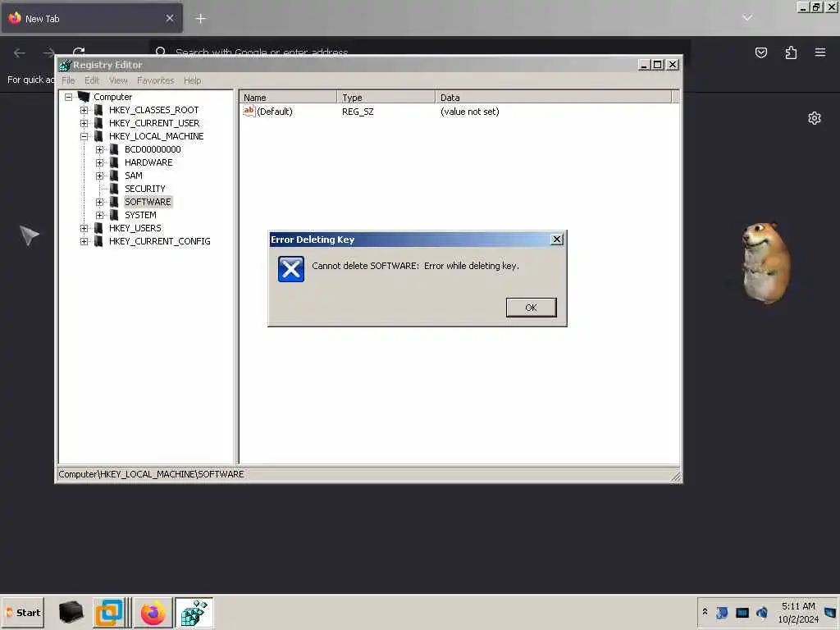Select the SYSTEM key
The height and width of the screenshot is (630, 840).
[140, 215]
